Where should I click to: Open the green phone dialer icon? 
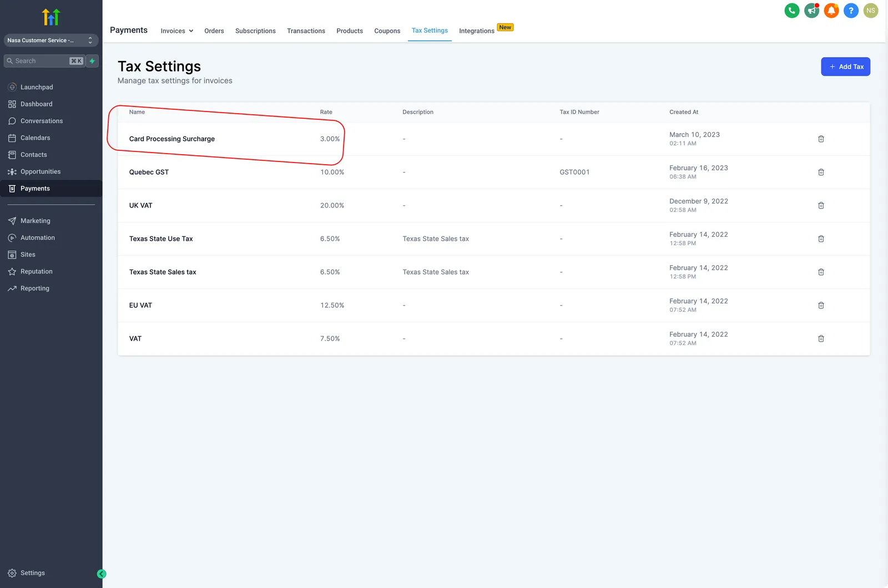click(792, 11)
